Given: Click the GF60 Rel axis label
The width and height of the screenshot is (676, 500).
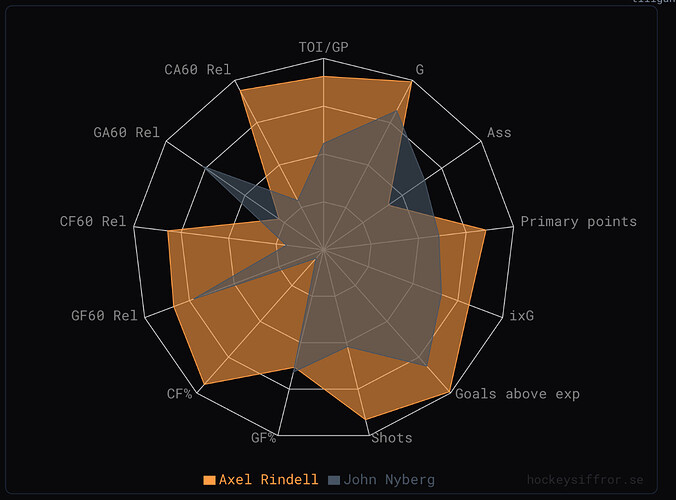Looking at the screenshot, I should (104, 316).
